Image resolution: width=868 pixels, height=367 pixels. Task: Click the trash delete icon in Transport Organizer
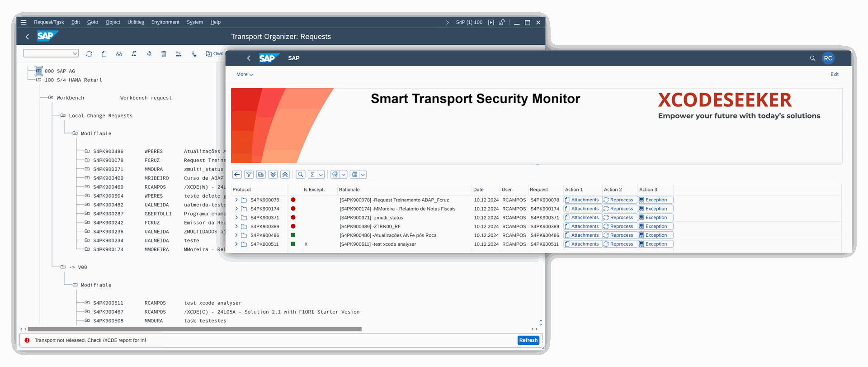164,54
